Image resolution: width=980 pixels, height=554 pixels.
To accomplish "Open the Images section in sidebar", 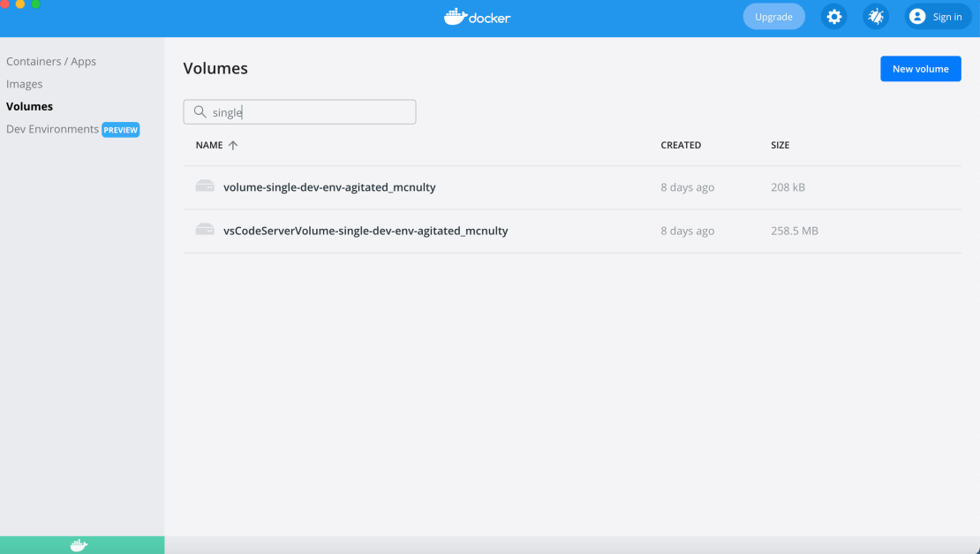I will point(25,84).
